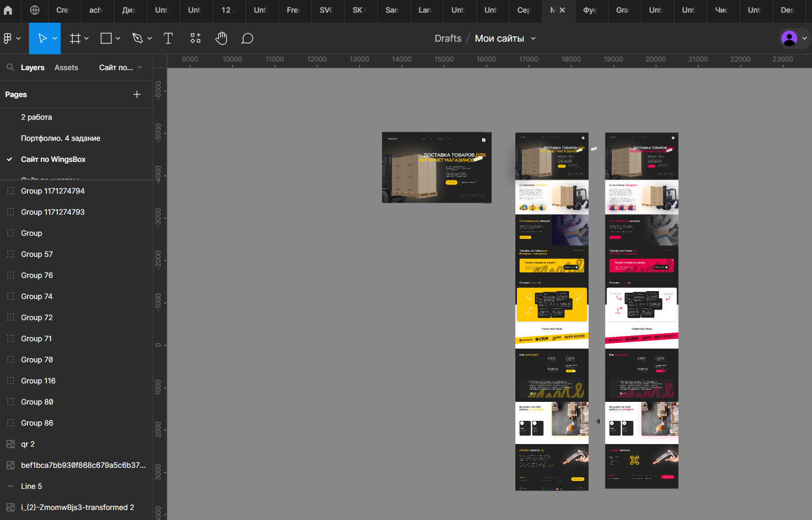
Task: Search layers with magnifier icon
Action: coord(10,68)
